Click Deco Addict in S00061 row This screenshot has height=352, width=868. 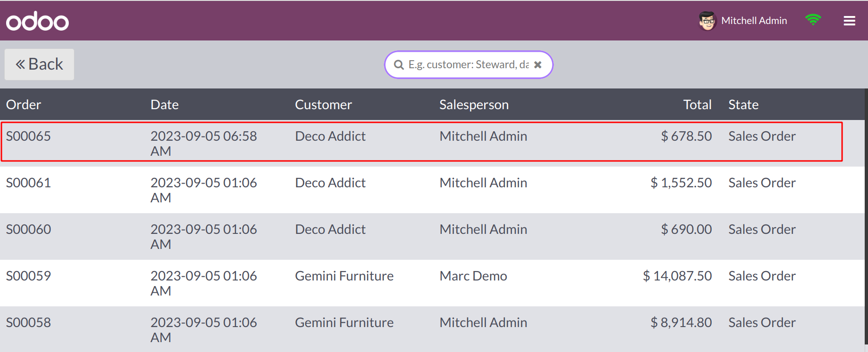(330, 183)
